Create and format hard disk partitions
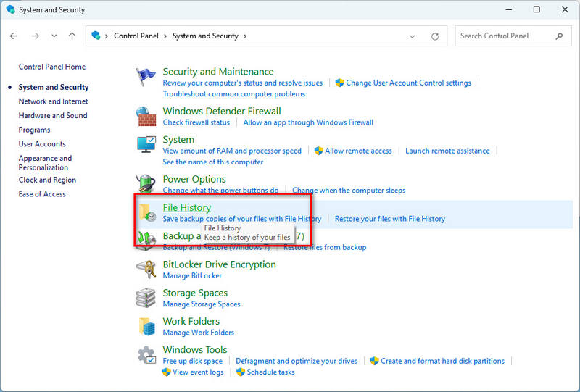 (x=442, y=362)
